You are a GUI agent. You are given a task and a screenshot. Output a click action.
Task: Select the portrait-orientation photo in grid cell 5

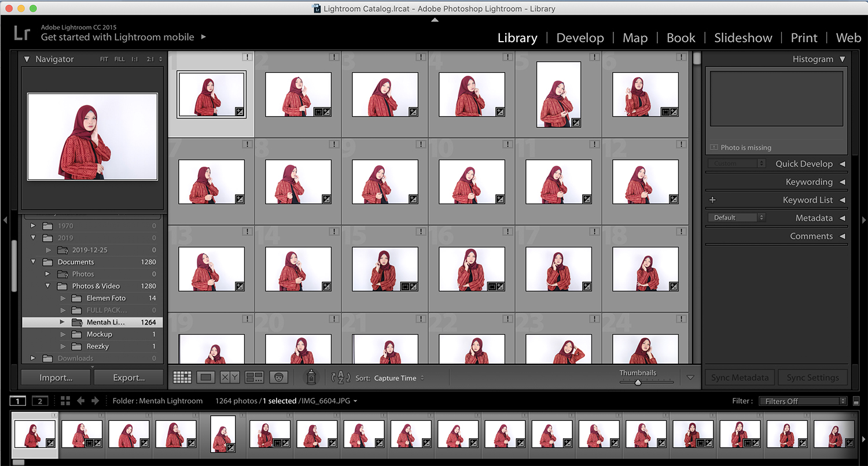pos(558,94)
